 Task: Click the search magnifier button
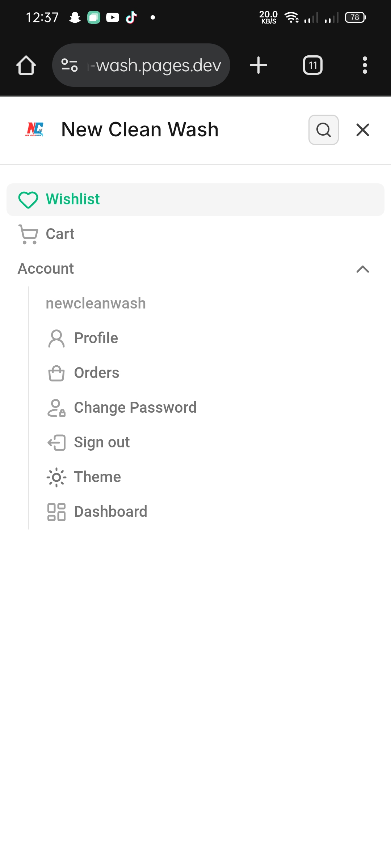pos(323,130)
